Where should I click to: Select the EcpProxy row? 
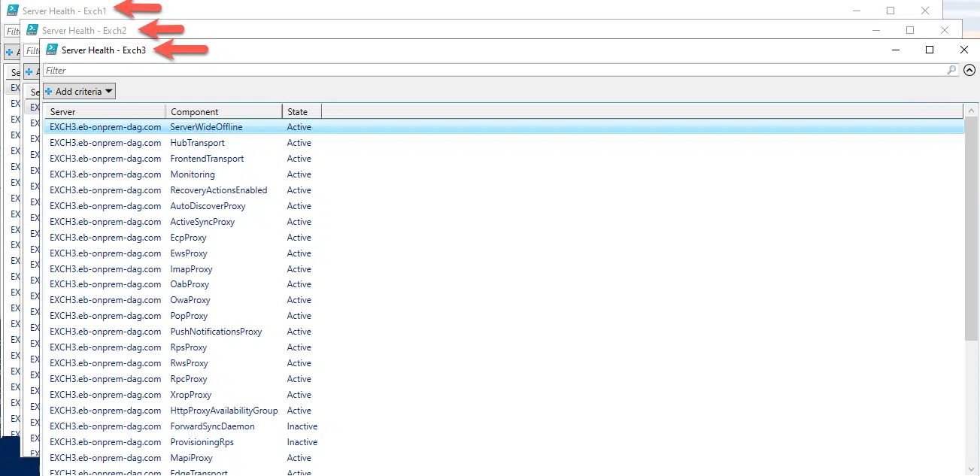[503, 238]
